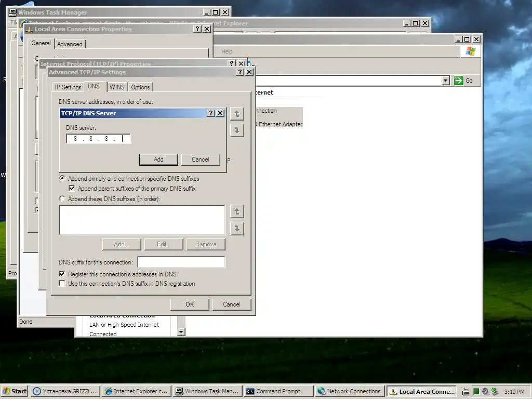The image size is (532, 399).
Task: Click the Edit... button for DNS suffixes
Action: [x=164, y=244]
